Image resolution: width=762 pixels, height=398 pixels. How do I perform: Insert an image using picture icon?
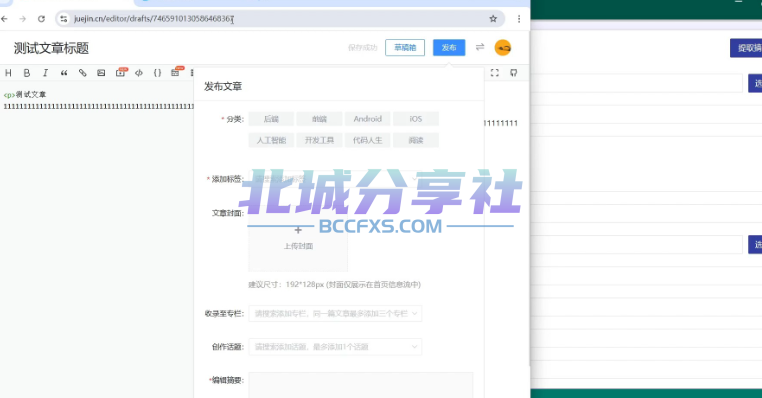(x=101, y=73)
